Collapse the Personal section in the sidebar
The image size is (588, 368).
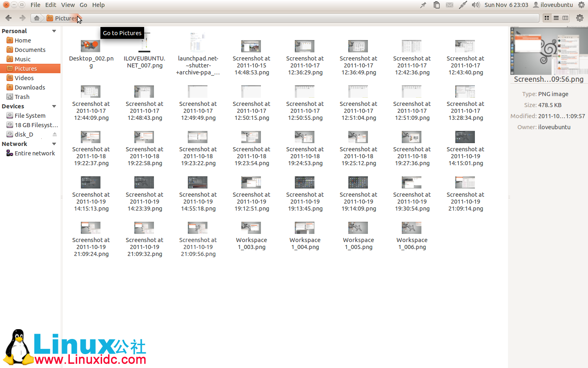(54, 31)
